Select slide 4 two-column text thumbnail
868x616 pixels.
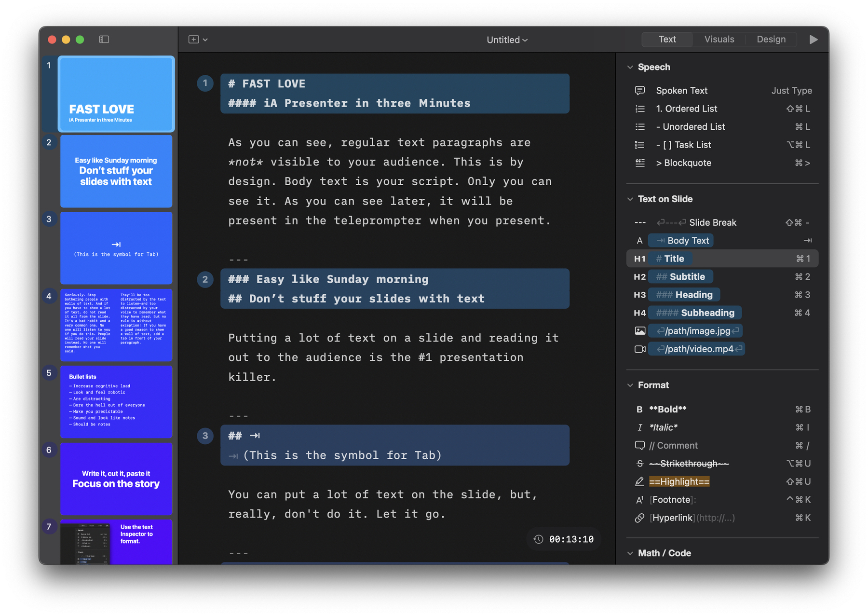pyautogui.click(x=116, y=325)
